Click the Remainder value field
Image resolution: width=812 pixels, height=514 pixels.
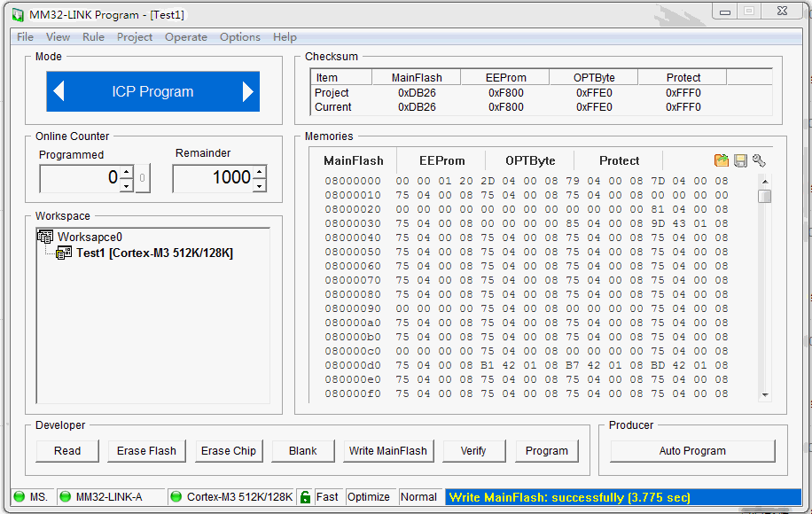point(214,178)
